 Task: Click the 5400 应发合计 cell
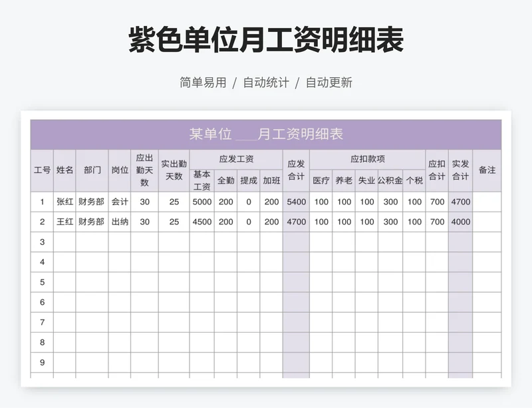(x=296, y=202)
